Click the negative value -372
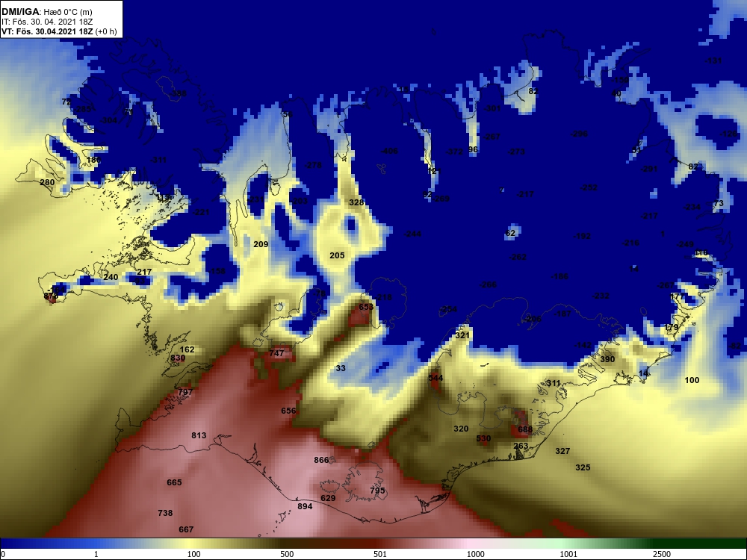 coord(454,152)
